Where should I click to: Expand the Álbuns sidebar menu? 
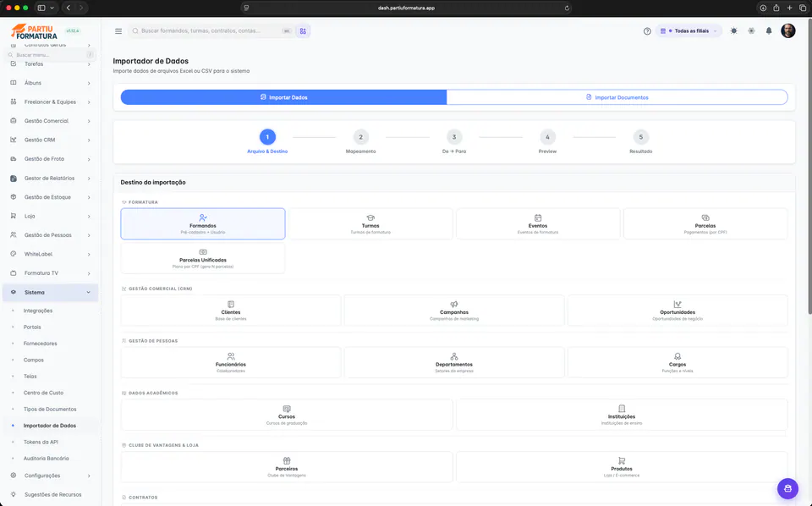[50, 83]
